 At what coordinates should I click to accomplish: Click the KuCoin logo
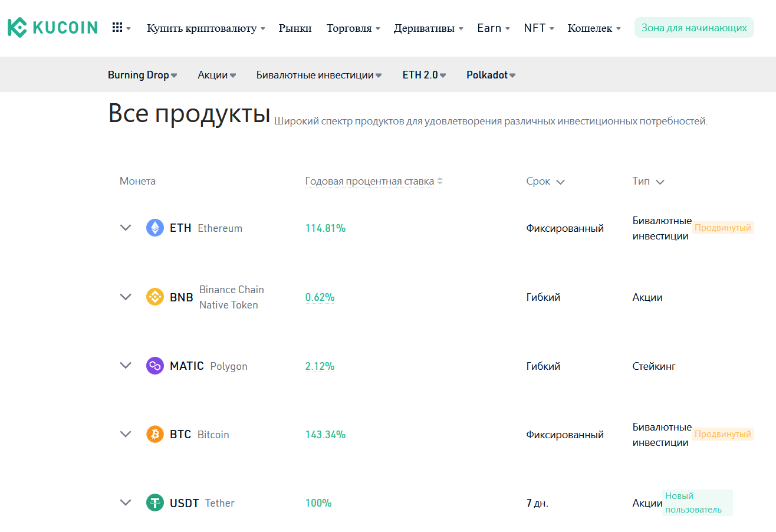[52, 28]
